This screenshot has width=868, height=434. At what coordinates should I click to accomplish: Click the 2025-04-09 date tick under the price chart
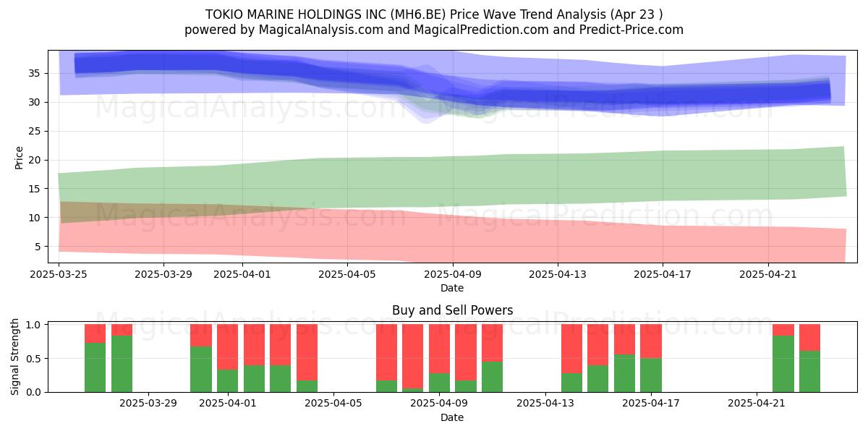453,274
